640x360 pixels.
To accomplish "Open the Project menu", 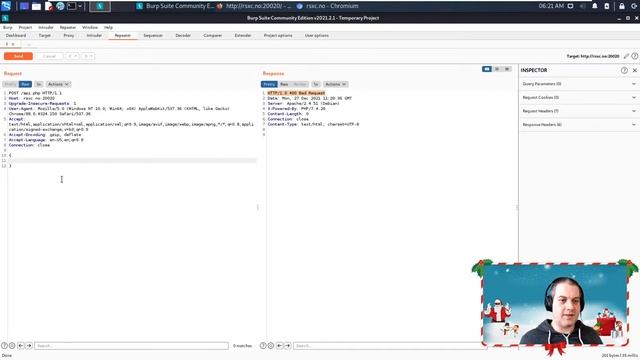I will (25, 27).
